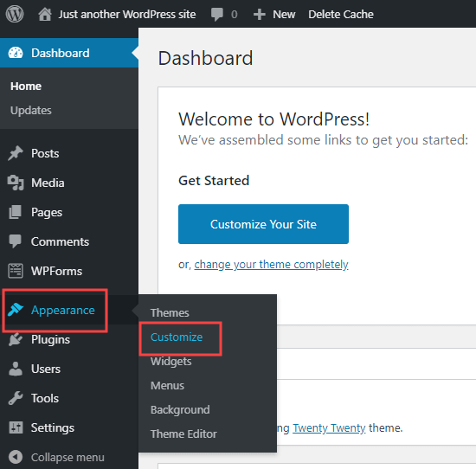
Task: Click the Dashboard page title
Action: coord(205,58)
